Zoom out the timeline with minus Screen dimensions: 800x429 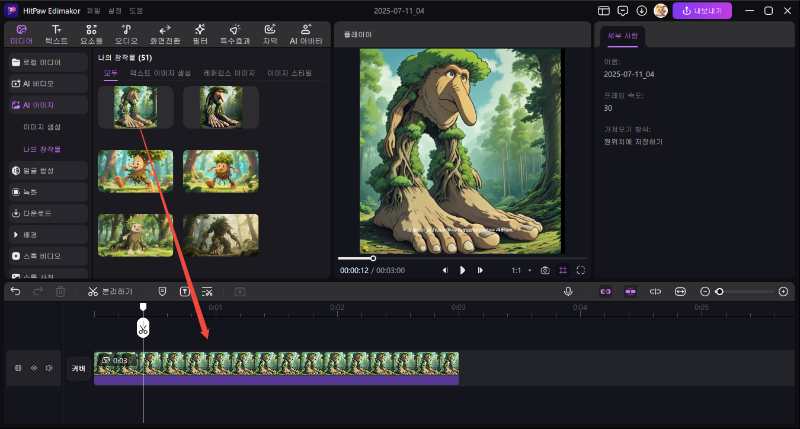point(705,291)
